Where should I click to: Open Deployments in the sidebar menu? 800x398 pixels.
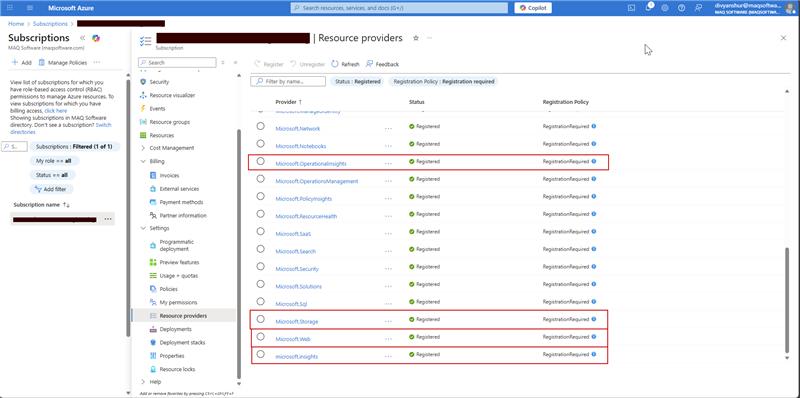pyautogui.click(x=176, y=329)
